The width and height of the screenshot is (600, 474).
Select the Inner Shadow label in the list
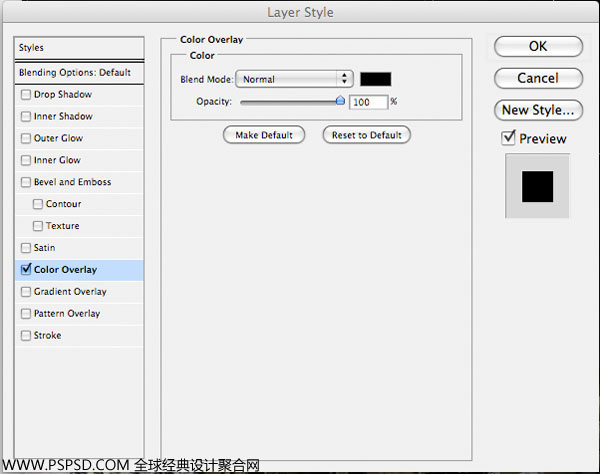pos(63,116)
